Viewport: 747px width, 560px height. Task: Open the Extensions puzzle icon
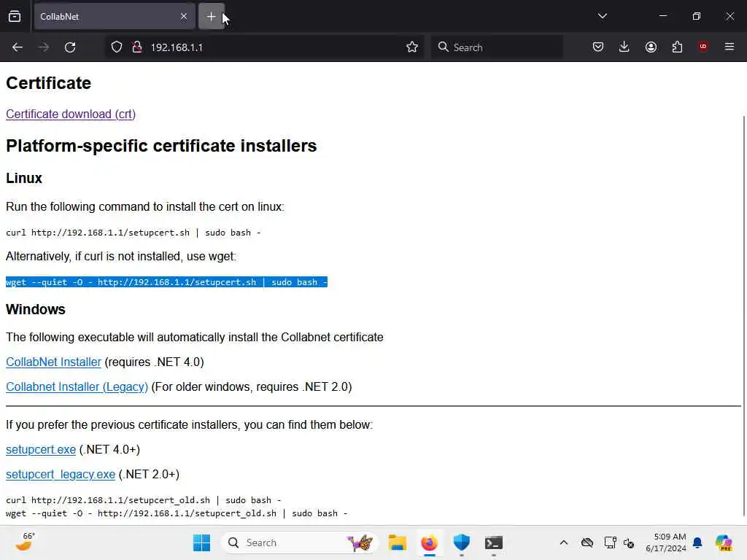677,47
